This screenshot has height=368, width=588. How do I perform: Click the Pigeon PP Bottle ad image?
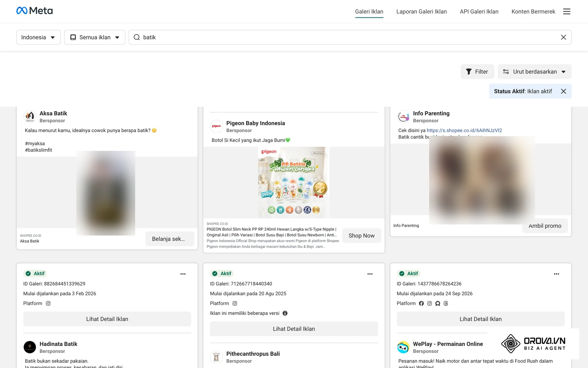point(294,183)
